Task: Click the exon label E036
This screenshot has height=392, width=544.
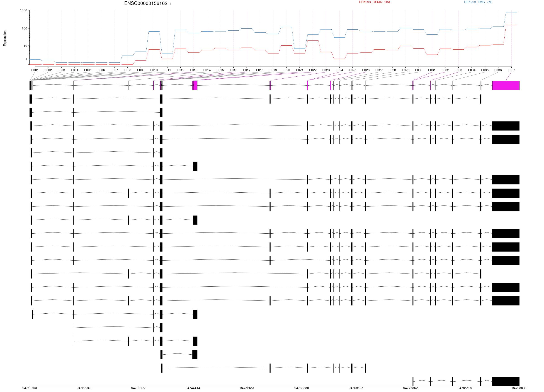Action: (498, 70)
